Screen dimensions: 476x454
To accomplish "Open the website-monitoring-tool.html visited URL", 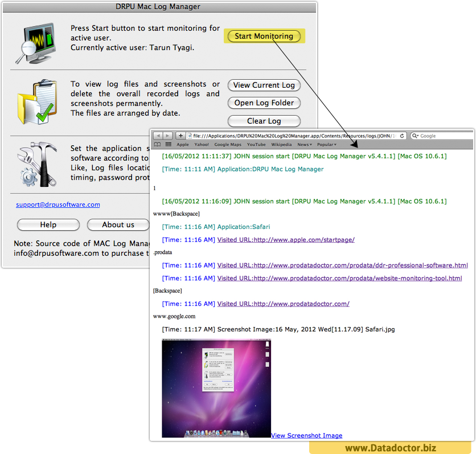I will click(x=339, y=278).
